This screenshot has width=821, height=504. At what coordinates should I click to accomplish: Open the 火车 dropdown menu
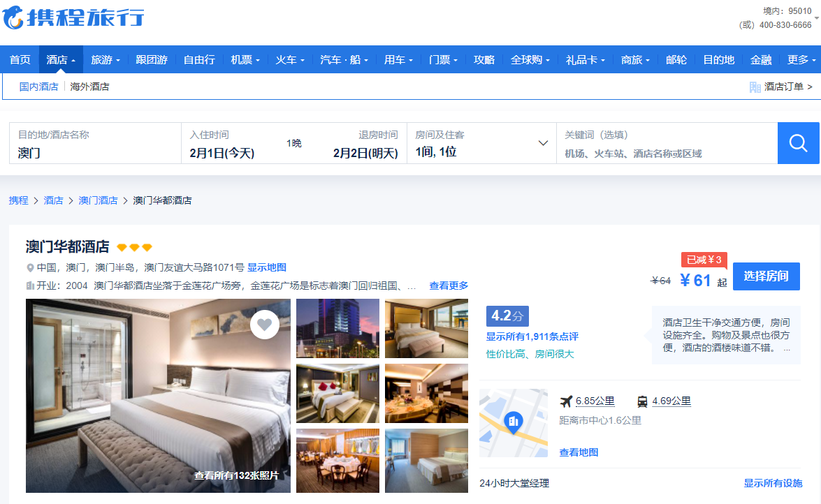point(290,59)
